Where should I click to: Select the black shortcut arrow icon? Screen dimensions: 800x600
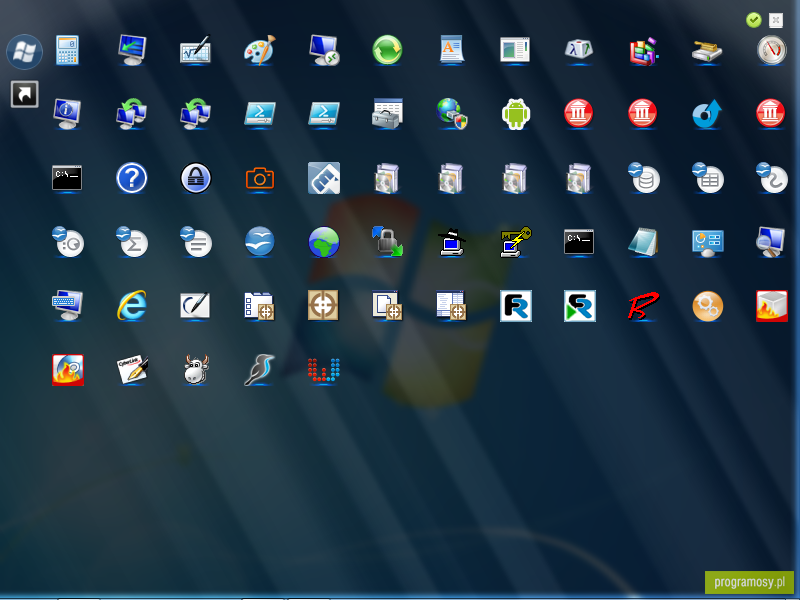click(x=24, y=94)
